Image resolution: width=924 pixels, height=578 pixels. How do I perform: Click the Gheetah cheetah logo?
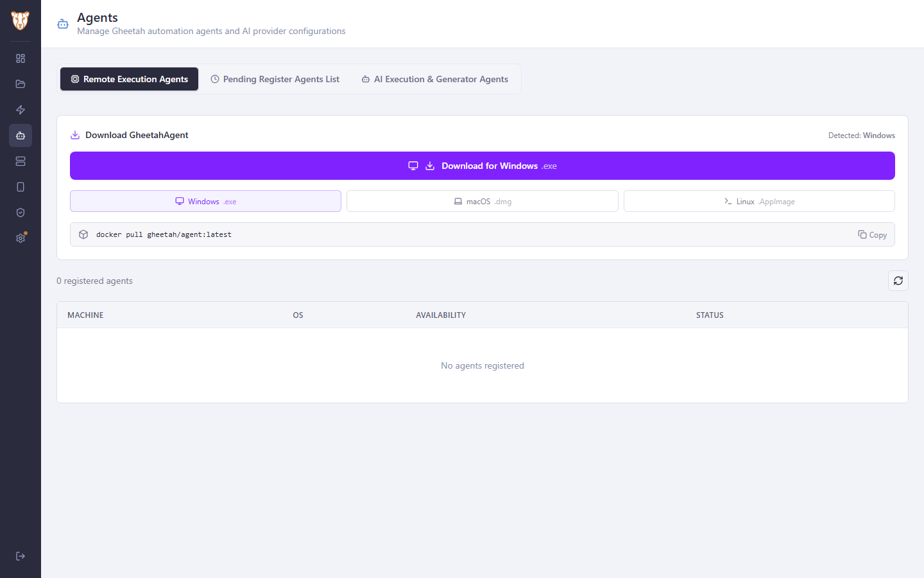(x=21, y=21)
